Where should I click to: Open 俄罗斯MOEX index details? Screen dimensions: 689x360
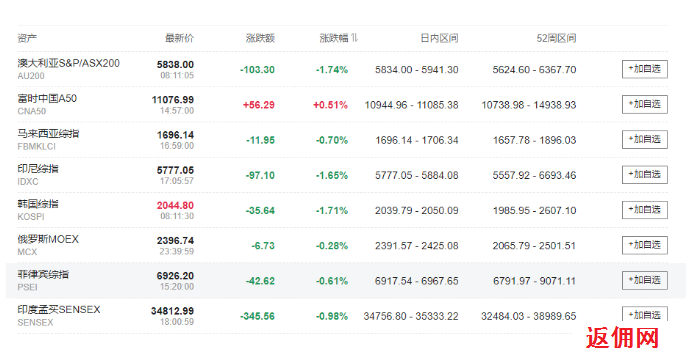[48, 239]
